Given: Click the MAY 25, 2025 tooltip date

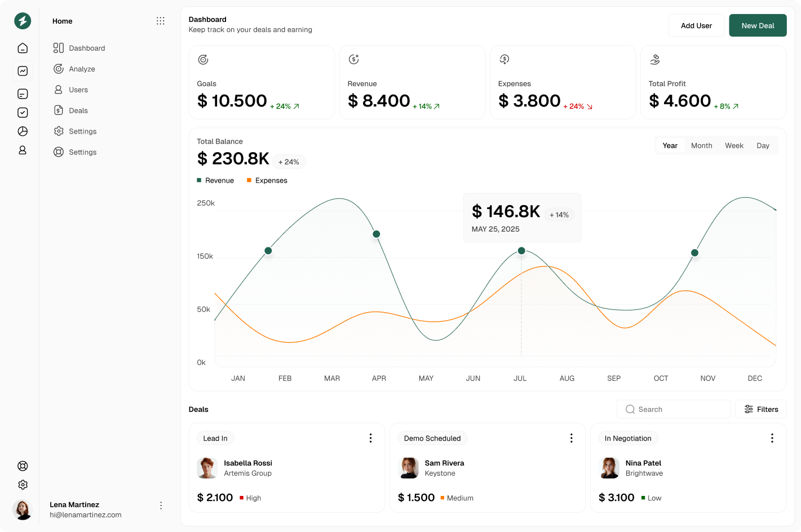Looking at the screenshot, I should 495,229.
